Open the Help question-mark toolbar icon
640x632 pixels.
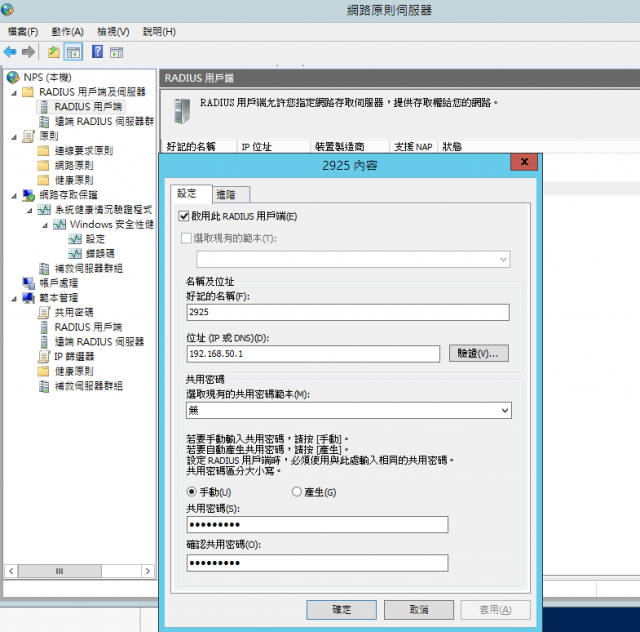coord(97,51)
